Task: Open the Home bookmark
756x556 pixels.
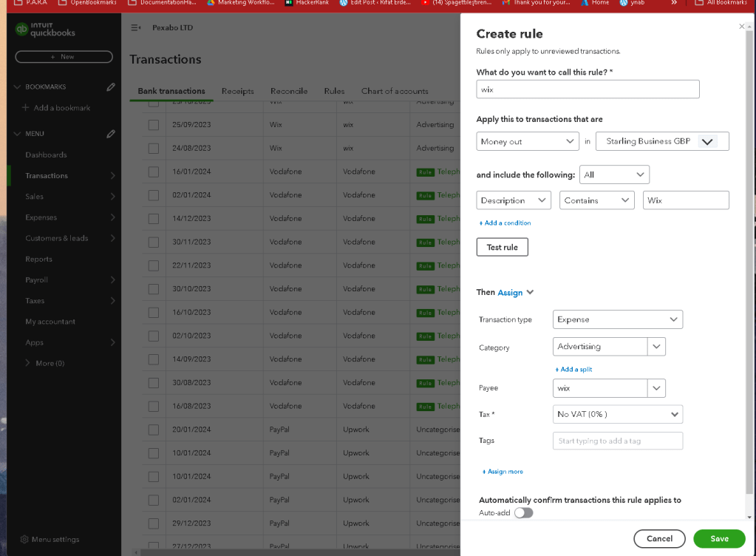Action: click(595, 3)
